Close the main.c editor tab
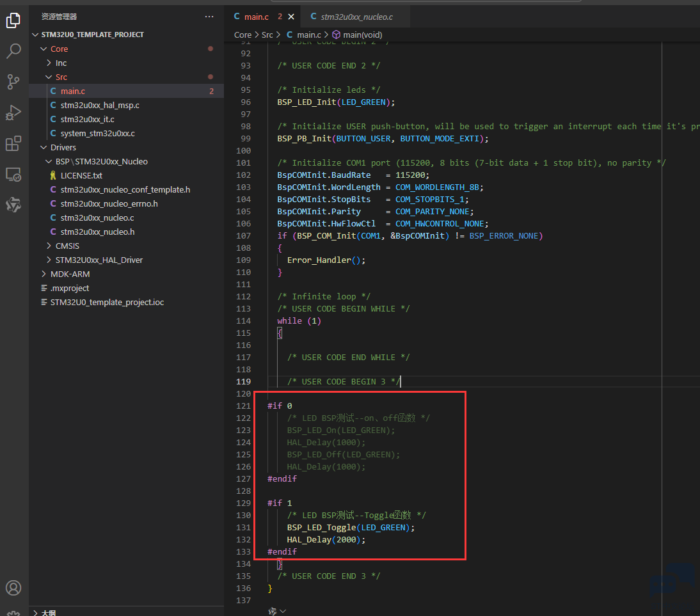Image resolution: width=700 pixels, height=616 pixels. pyautogui.click(x=291, y=17)
